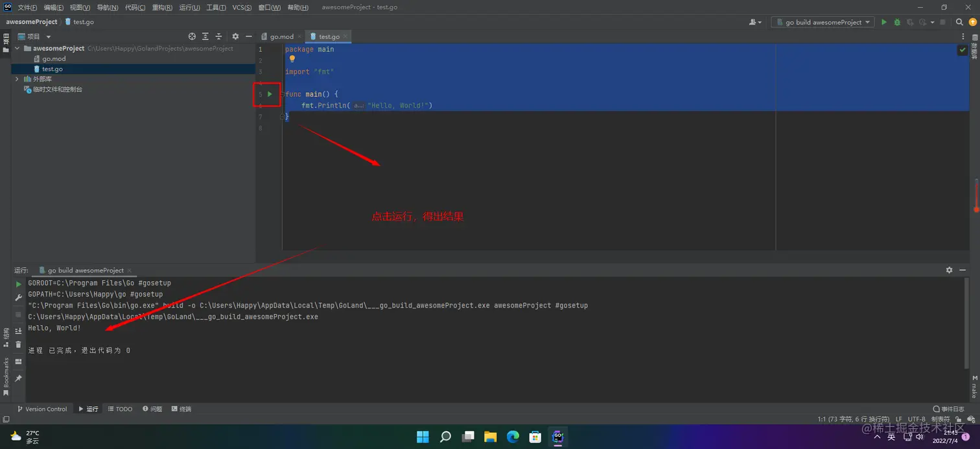Run the go build awesomeProject configuration
Screen dimensions: 980x449
[883, 22]
